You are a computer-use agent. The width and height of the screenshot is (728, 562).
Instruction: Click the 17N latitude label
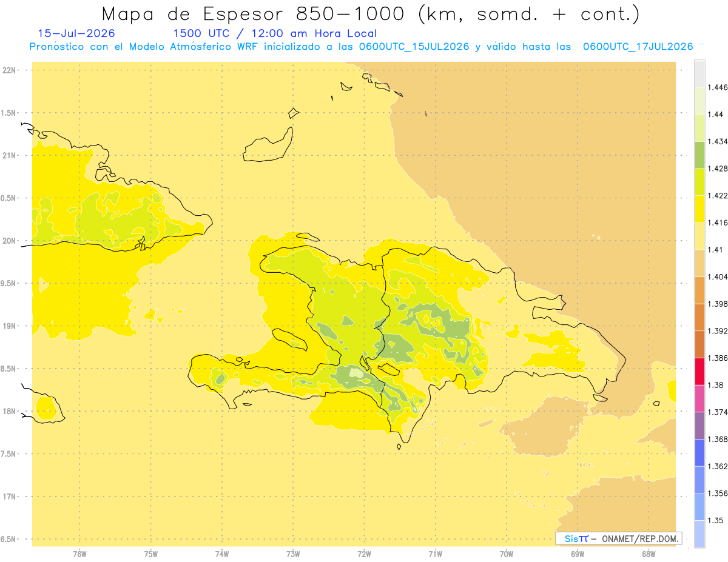coord(8,497)
